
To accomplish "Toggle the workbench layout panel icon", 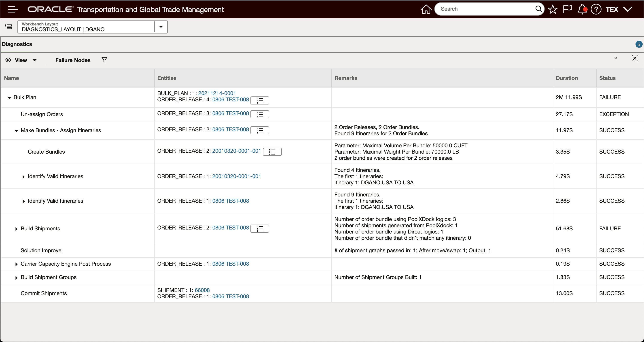I will tap(9, 27).
